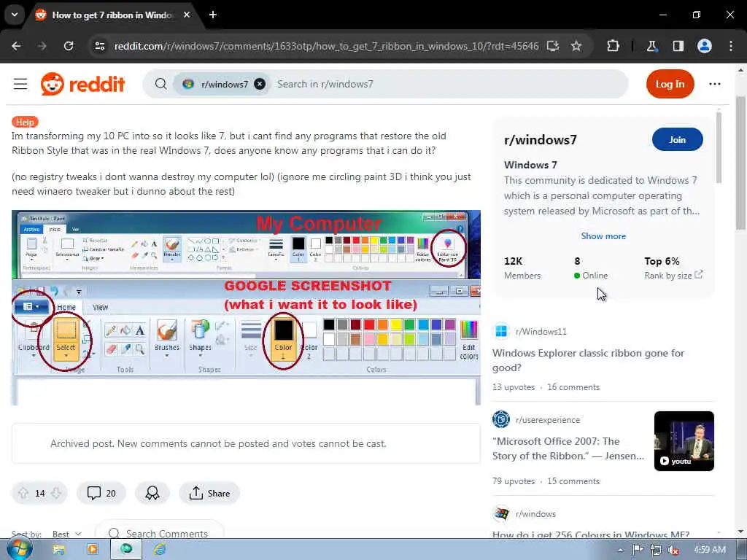Open the 20 comments button
Screen dimensions: 747x560
(101, 494)
